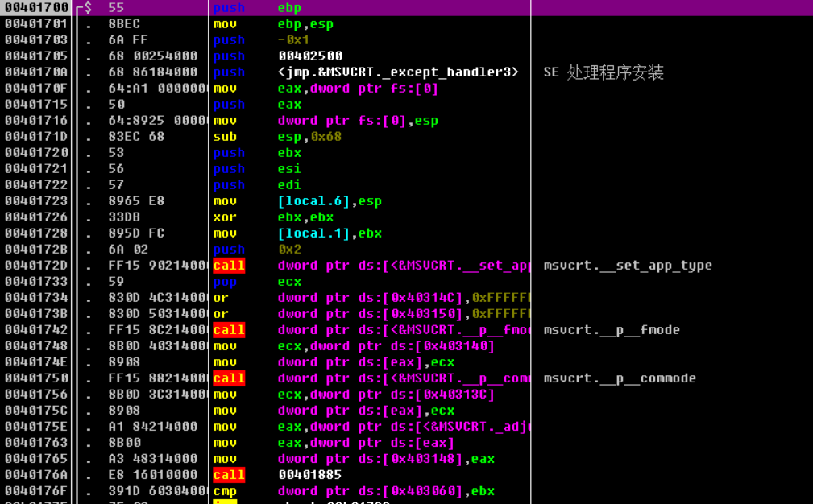Select the msvcrt.__p__commode comment
813x504 pixels.
point(619,378)
